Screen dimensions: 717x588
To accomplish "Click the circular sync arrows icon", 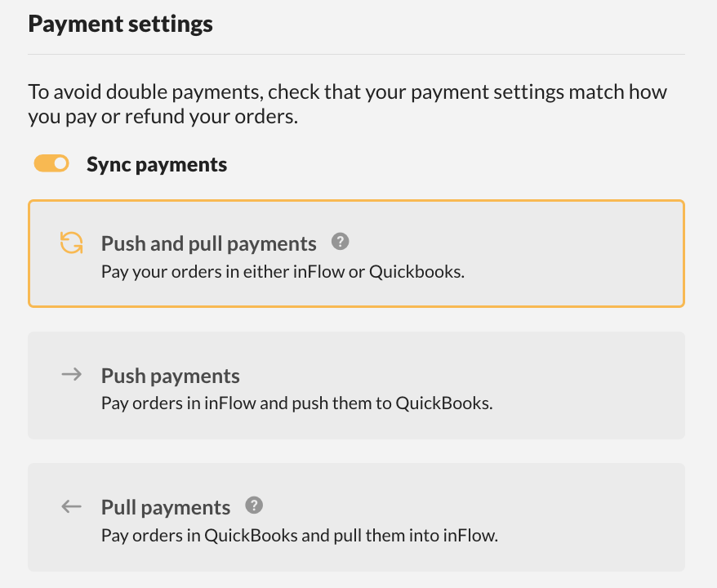I will [x=72, y=243].
